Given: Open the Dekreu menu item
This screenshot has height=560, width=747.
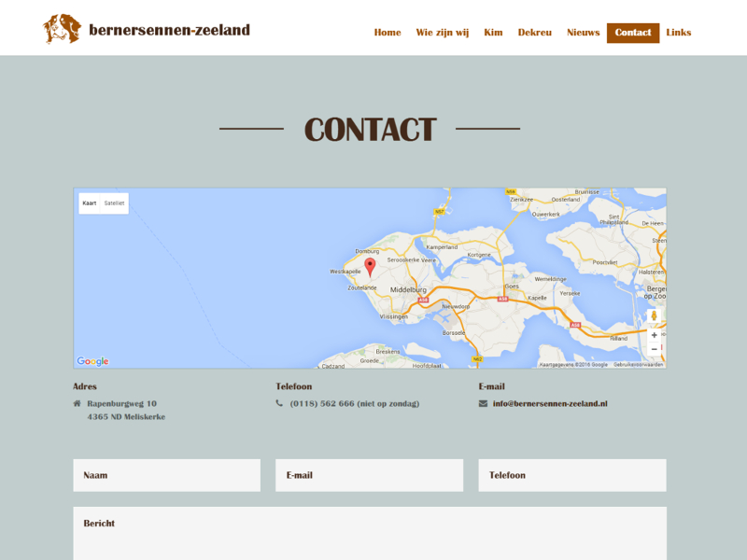Looking at the screenshot, I should (534, 33).
